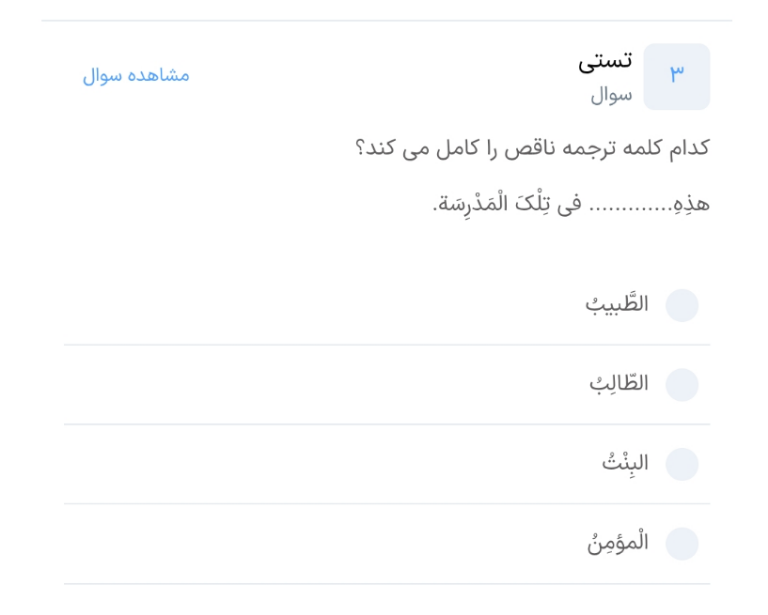Click the word هذِهِ starting the sentence
Image resolution: width=768 pixels, height=615 pixels.
[691, 203]
